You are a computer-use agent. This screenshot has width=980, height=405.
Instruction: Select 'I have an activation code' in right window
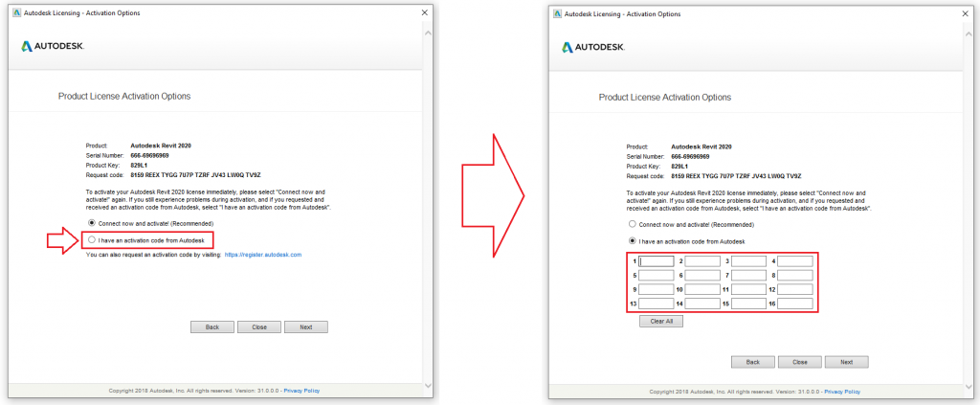click(x=632, y=241)
